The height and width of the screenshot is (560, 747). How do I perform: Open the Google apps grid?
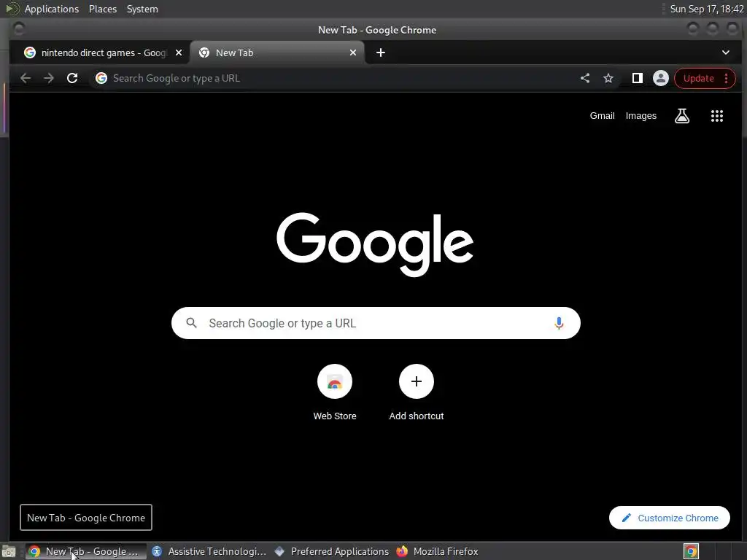[x=717, y=116]
